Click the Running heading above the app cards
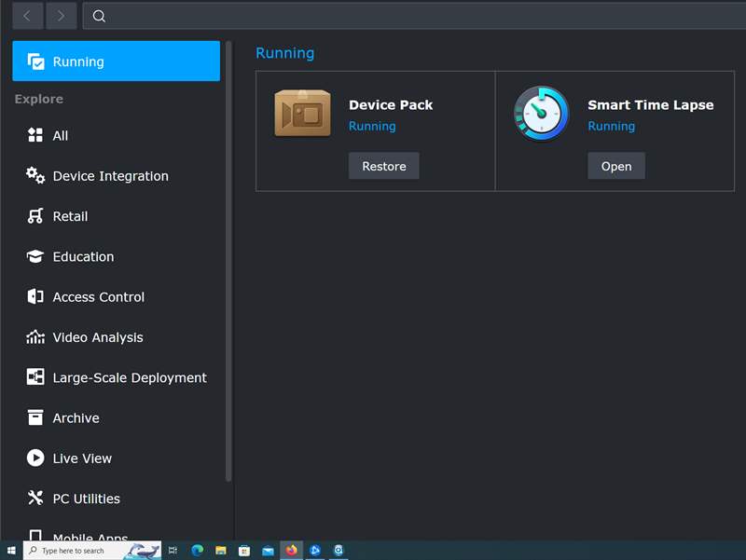The height and width of the screenshot is (560, 746). (x=285, y=53)
